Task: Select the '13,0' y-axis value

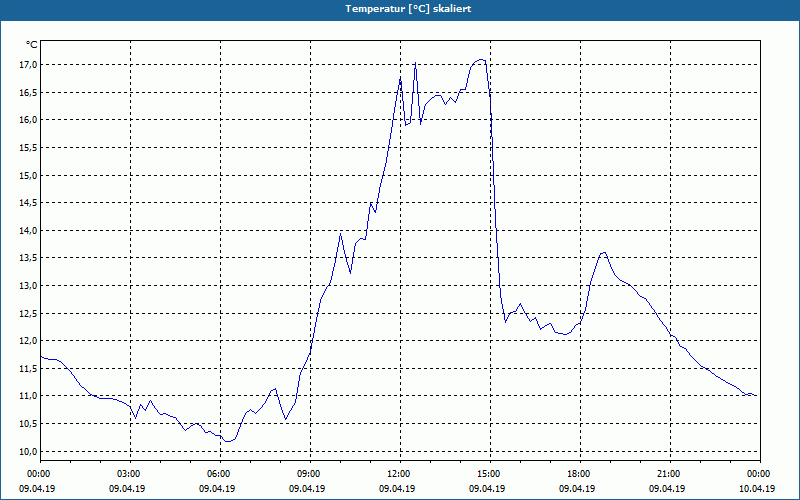Action: coord(29,286)
